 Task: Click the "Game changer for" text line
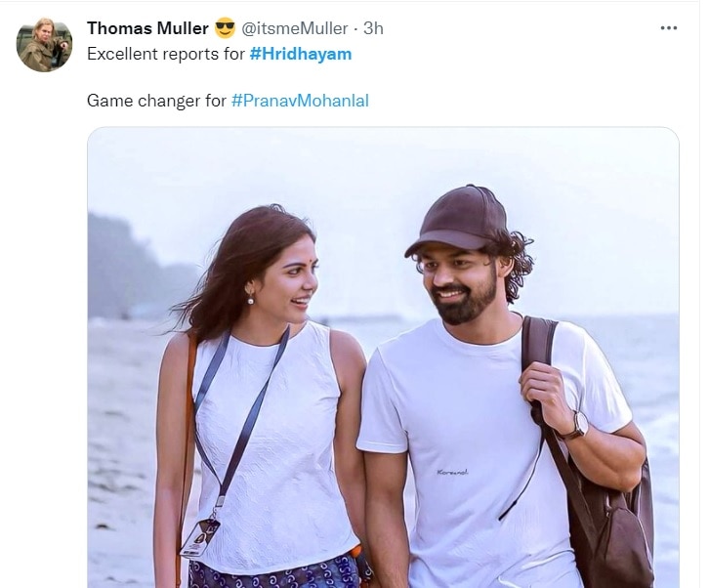156,101
